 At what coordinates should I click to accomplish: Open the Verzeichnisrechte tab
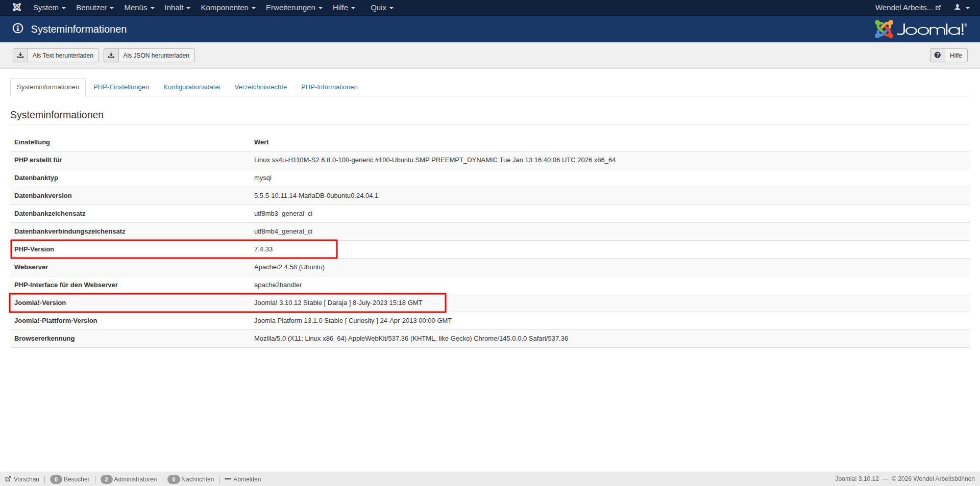[260, 87]
